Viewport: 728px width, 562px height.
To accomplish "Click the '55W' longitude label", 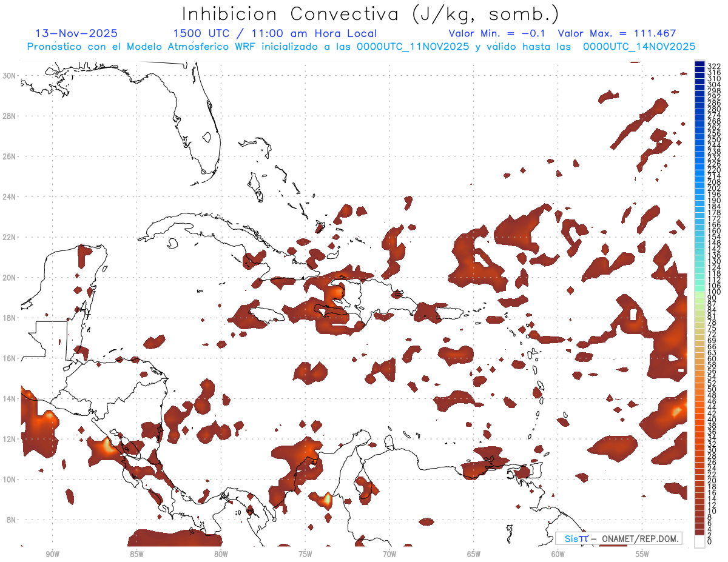I will pyautogui.click(x=642, y=554).
